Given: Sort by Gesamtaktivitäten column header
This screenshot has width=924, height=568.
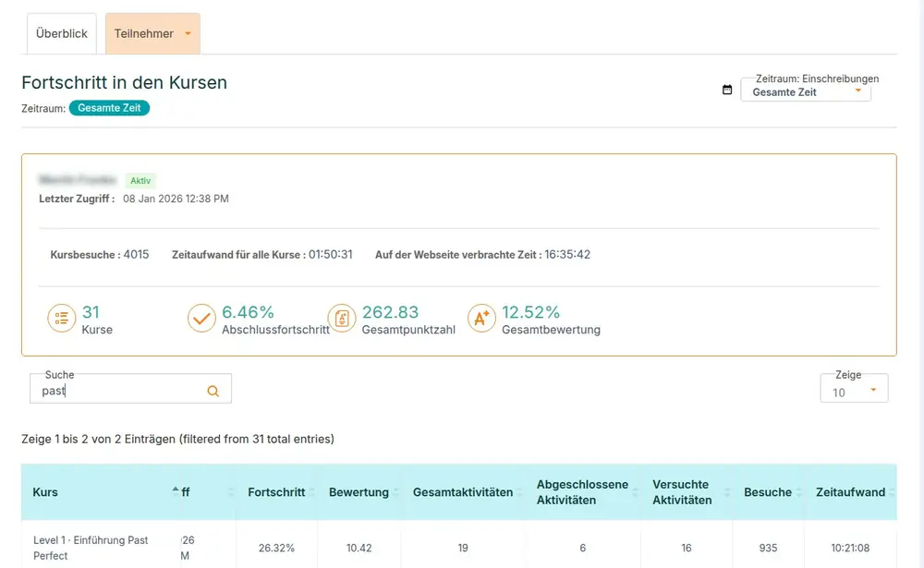Looking at the screenshot, I should coord(462,492).
